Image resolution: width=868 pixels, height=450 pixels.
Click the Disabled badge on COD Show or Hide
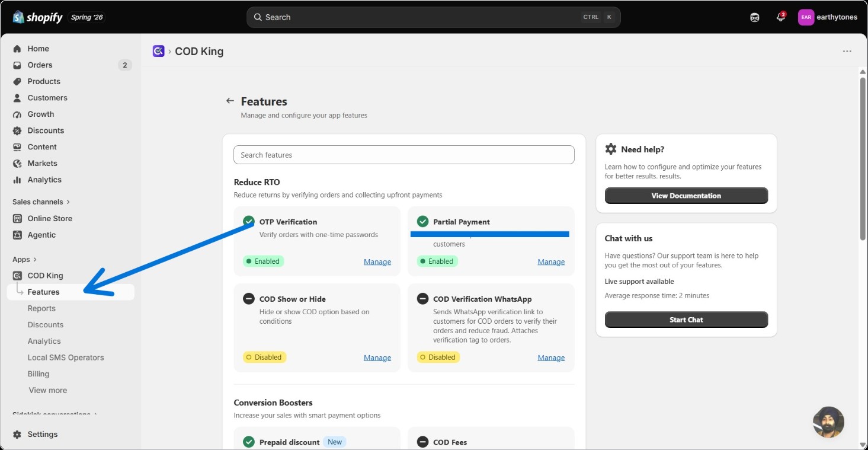tap(265, 358)
